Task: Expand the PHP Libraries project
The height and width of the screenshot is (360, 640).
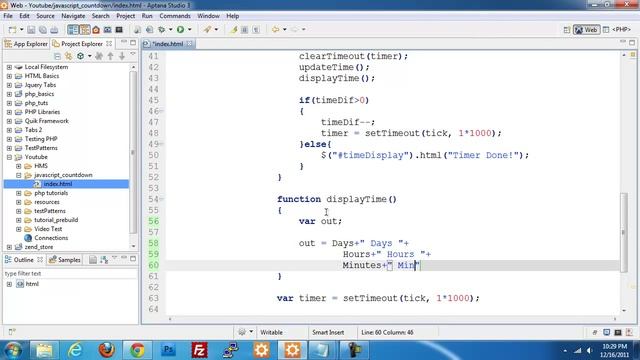Action: coord(9,112)
